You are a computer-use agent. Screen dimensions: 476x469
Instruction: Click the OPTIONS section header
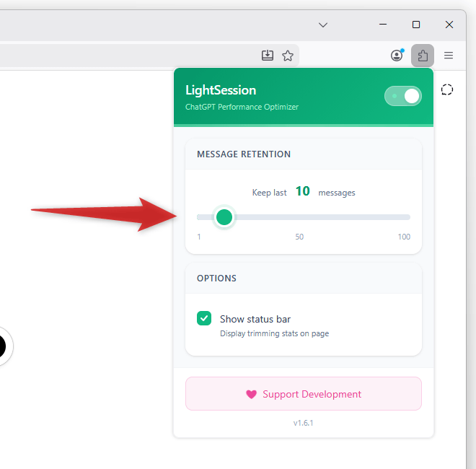(x=216, y=279)
